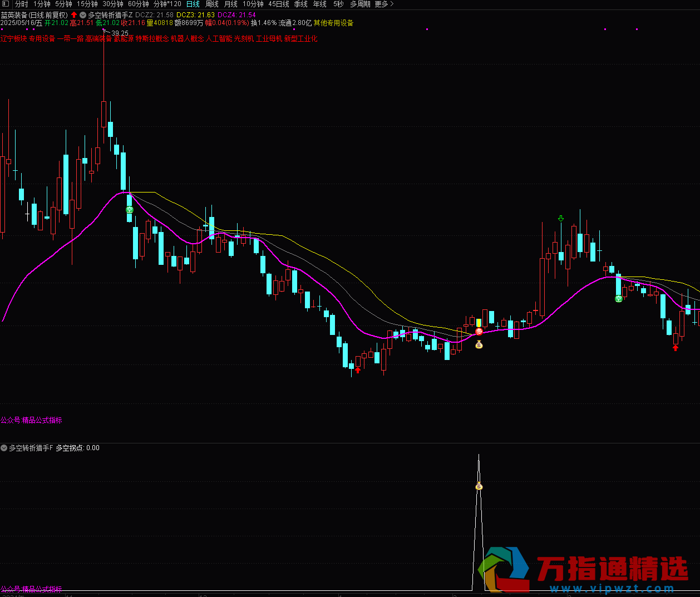Click the date 2025/05/16/五 in info bar

[22, 23]
